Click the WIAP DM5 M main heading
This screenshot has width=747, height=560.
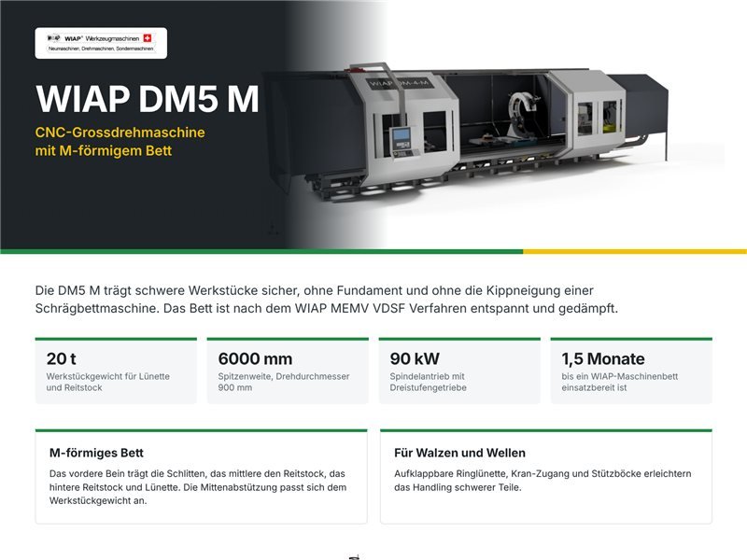148,99
